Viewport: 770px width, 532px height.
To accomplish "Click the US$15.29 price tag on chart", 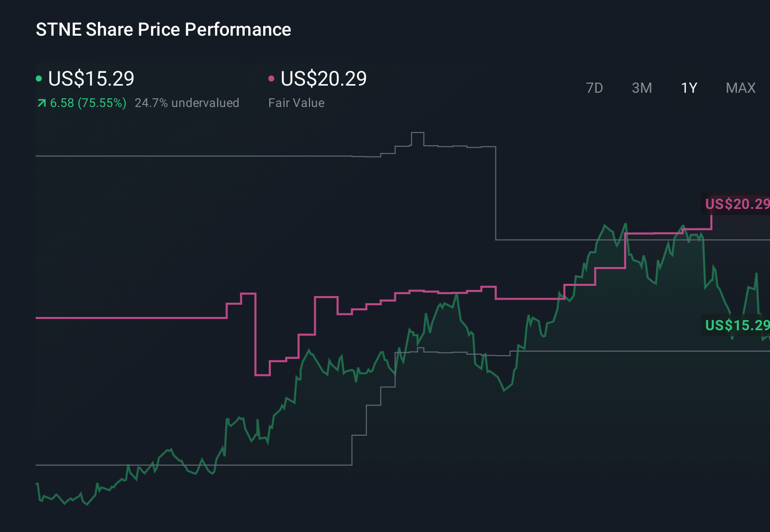I will click(x=736, y=325).
